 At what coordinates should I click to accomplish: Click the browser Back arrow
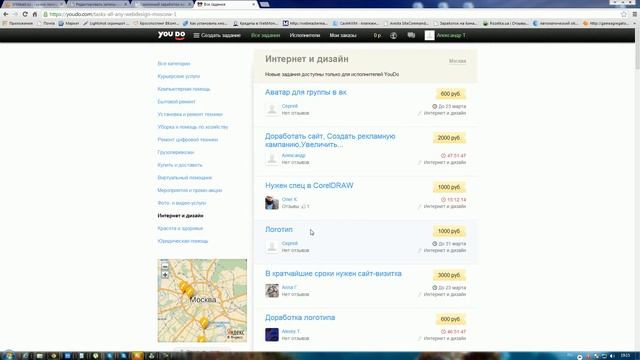[6, 14]
